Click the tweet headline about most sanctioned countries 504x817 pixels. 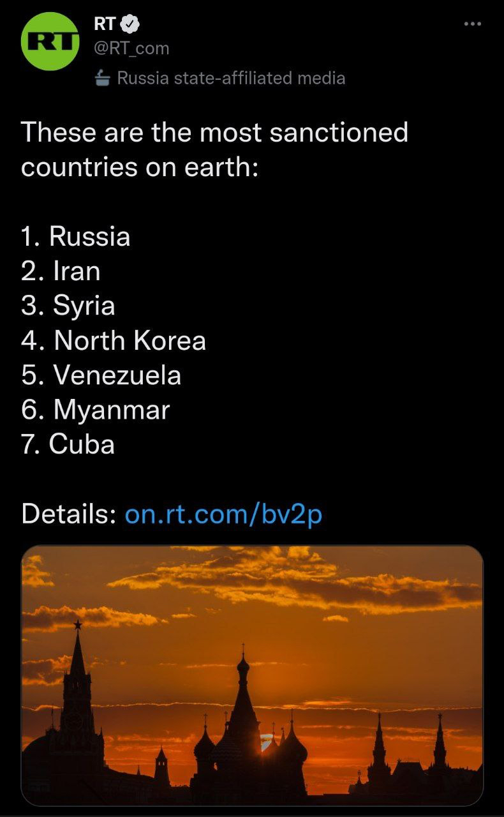214,149
